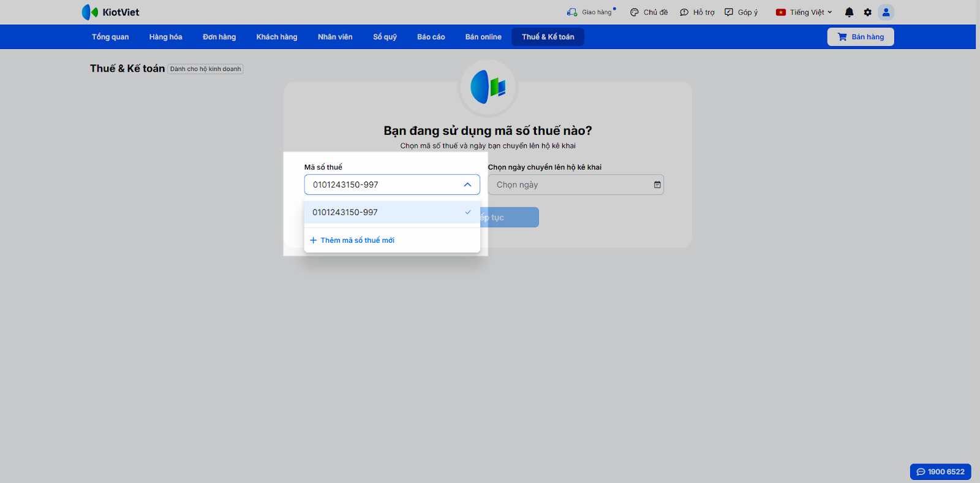Click the heading Bạn đang sử dụng mã số thuế nào?

coord(488,131)
